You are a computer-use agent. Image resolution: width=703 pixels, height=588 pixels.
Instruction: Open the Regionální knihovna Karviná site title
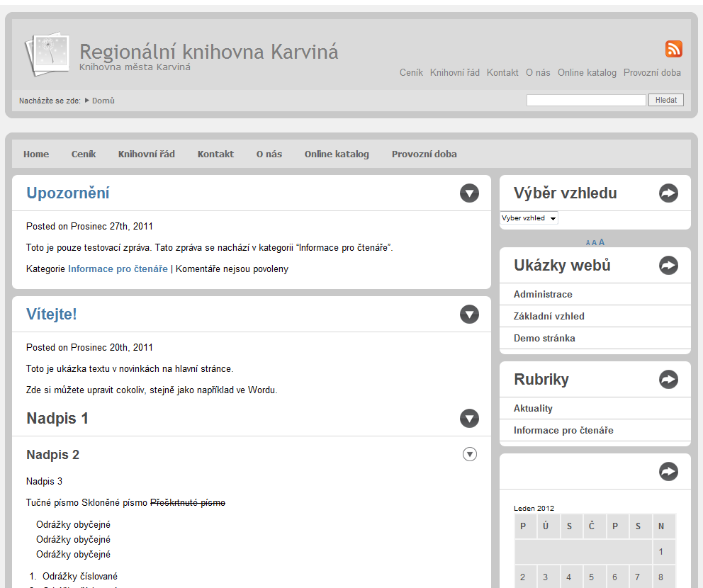pyautogui.click(x=209, y=52)
